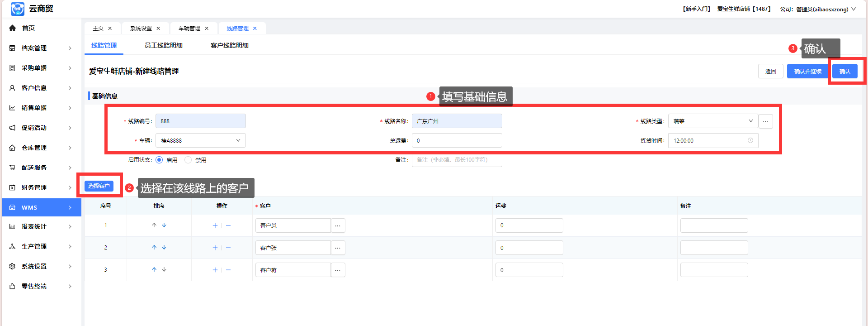This screenshot has height=326, width=868.
Task: Switch to the 客户线路明细 tab
Action: [x=229, y=45]
